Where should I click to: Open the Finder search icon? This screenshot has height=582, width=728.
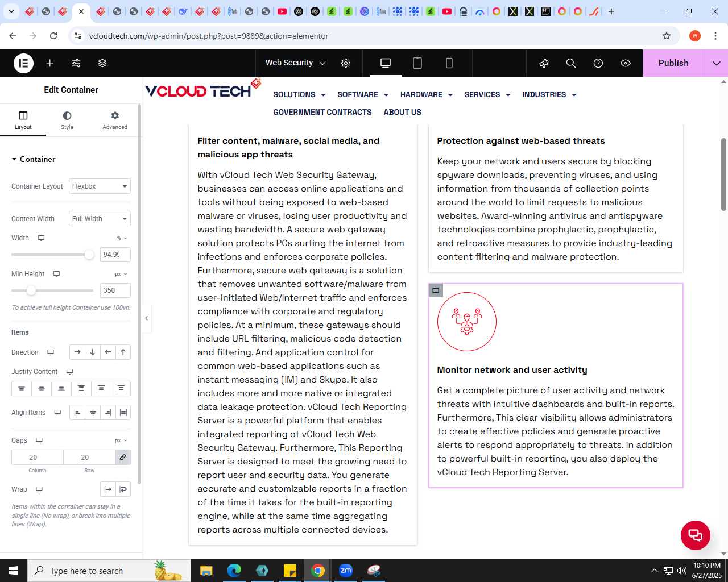pyautogui.click(x=571, y=63)
